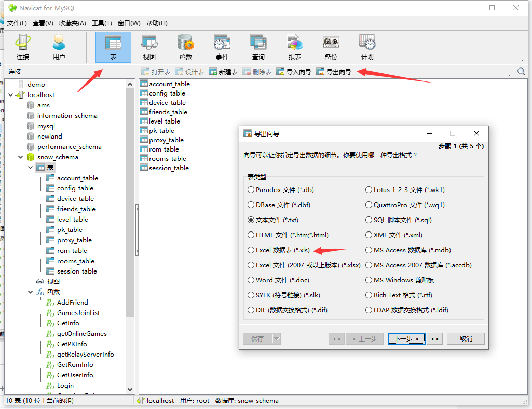Launch the 导出向导 export wizard
532x409 pixels.
coord(334,72)
